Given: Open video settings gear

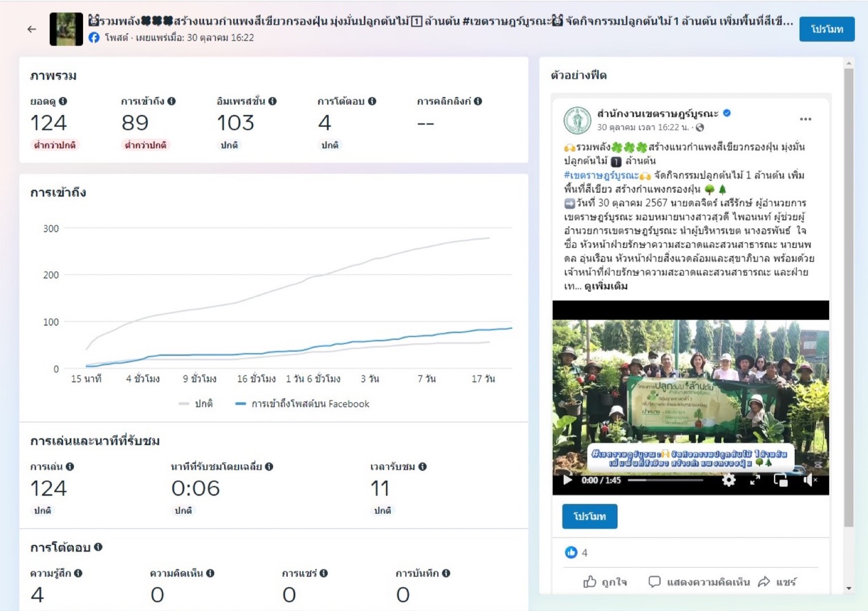Looking at the screenshot, I should tap(728, 480).
